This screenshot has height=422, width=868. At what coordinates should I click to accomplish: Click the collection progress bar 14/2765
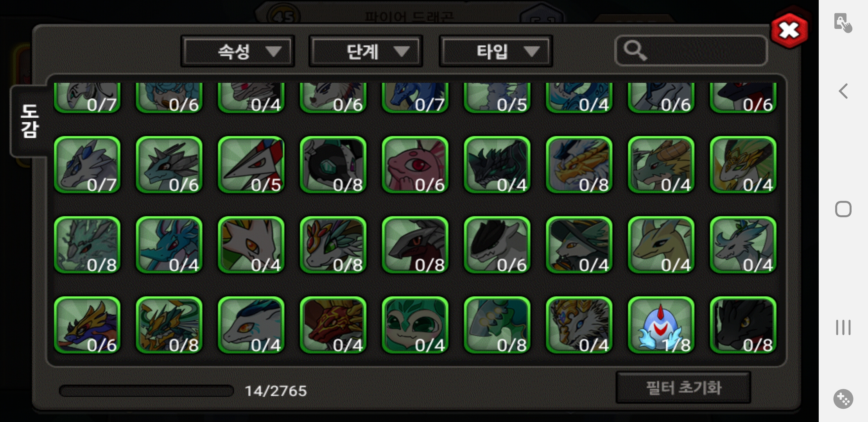pos(146,391)
